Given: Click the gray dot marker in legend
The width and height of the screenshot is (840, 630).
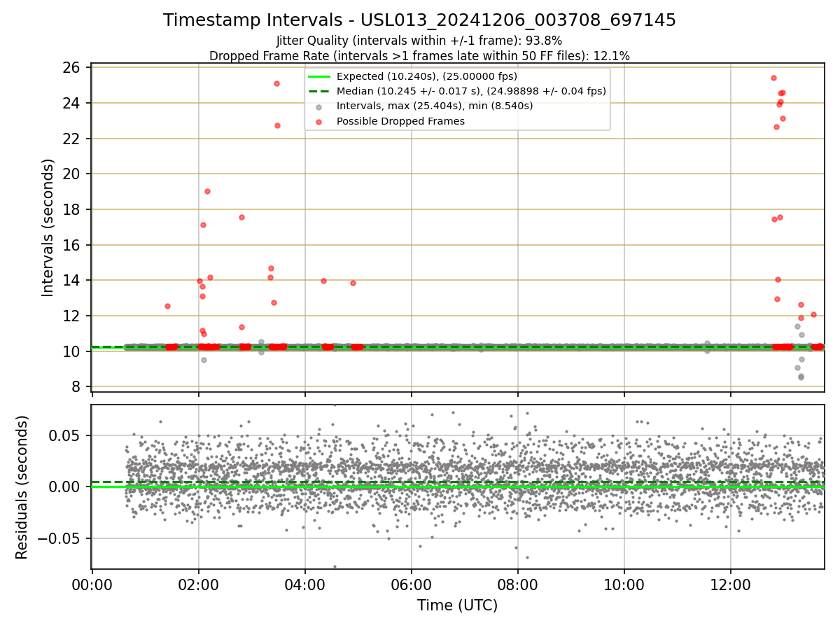Looking at the screenshot, I should coord(318,107).
